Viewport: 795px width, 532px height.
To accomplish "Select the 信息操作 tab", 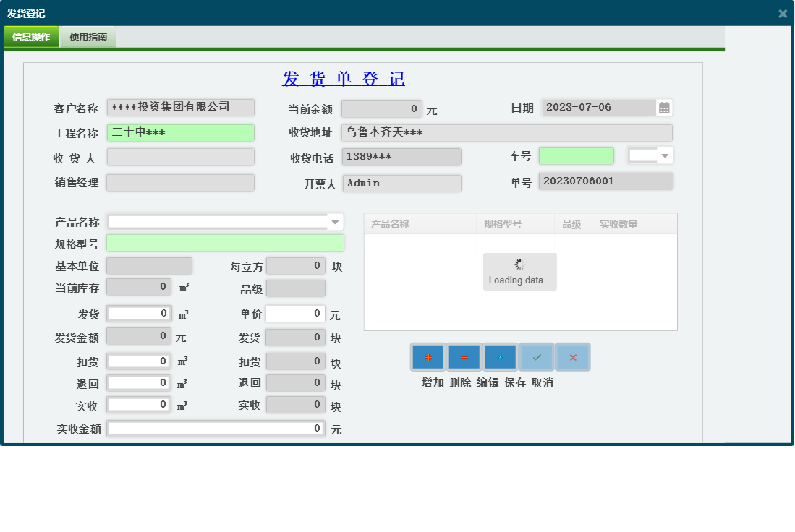I will [x=31, y=35].
